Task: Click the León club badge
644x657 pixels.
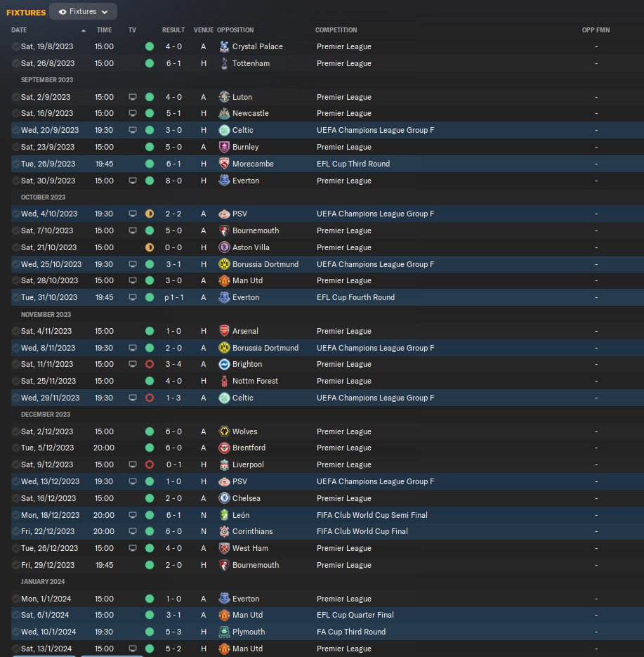Action: click(x=225, y=515)
